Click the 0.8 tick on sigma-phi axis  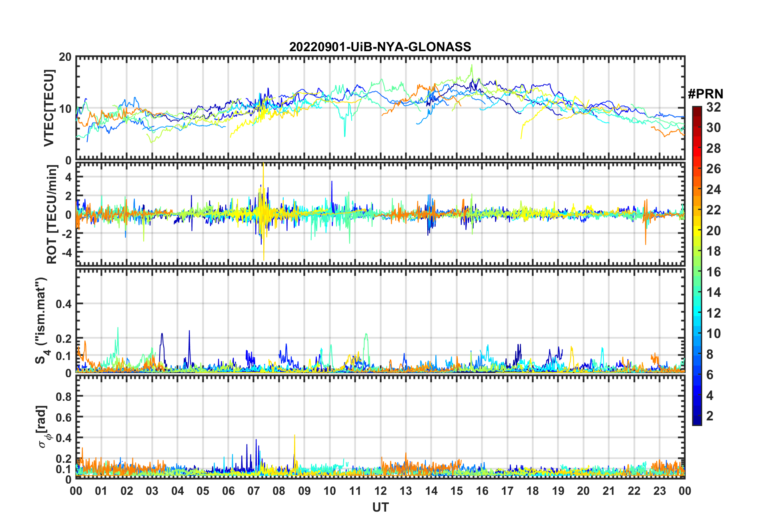64,396
